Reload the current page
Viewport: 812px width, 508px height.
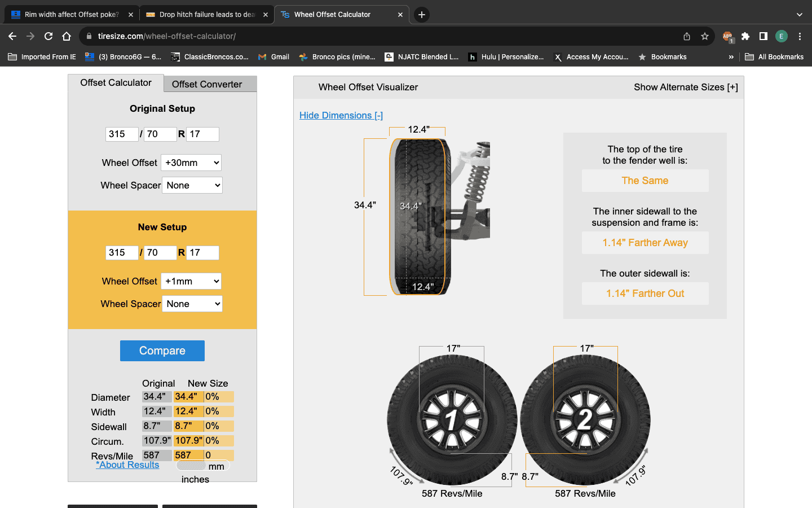pos(48,36)
